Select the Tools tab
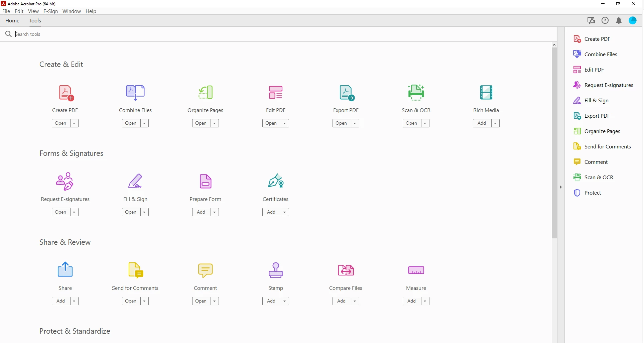Screen dimensions: 644x343 pos(35,21)
